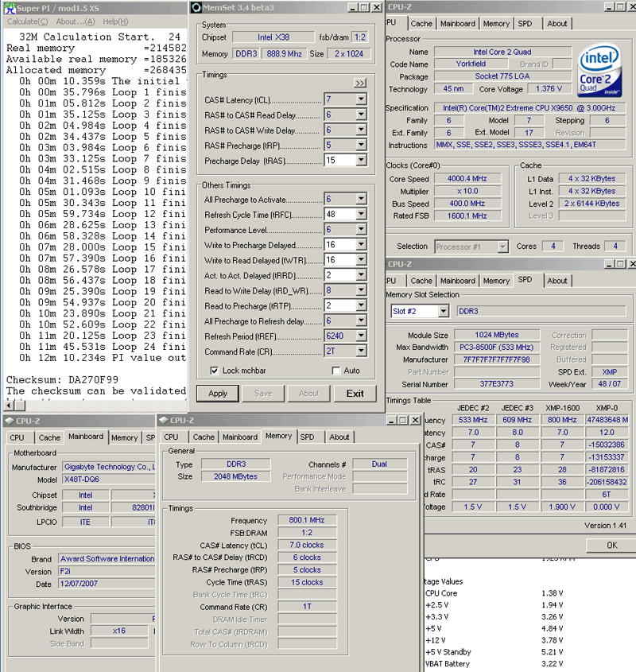Open the Refresh Cycle Time (tRFC) dropdown

[361, 214]
